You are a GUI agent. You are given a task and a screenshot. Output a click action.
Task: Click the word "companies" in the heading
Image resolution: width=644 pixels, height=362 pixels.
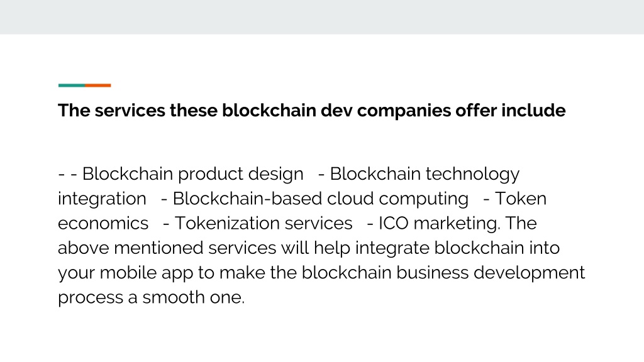coord(404,111)
